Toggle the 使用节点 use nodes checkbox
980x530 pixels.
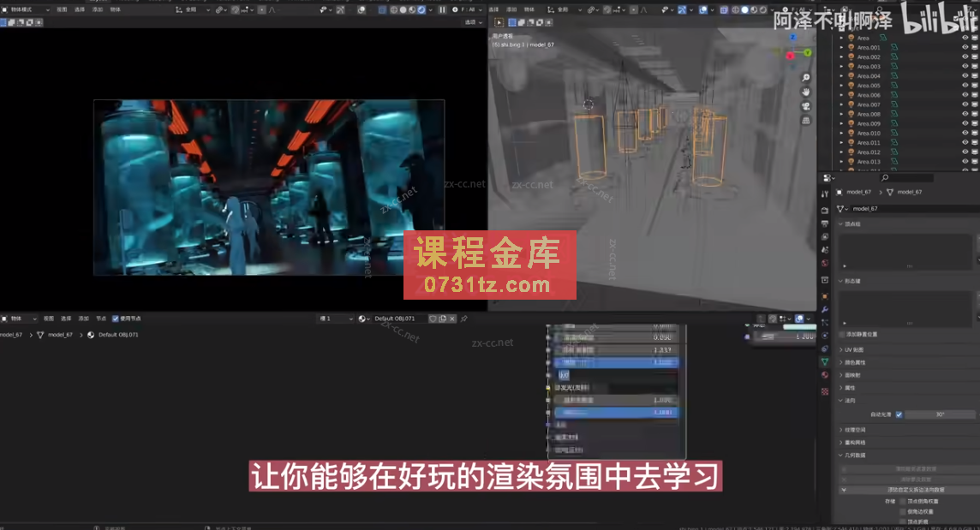pos(115,319)
